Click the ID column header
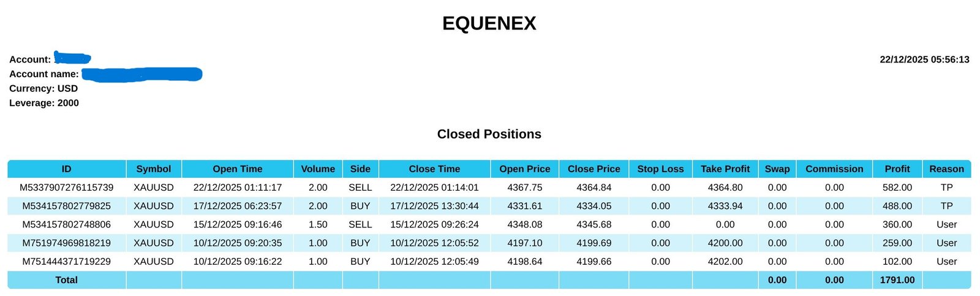 pos(66,169)
